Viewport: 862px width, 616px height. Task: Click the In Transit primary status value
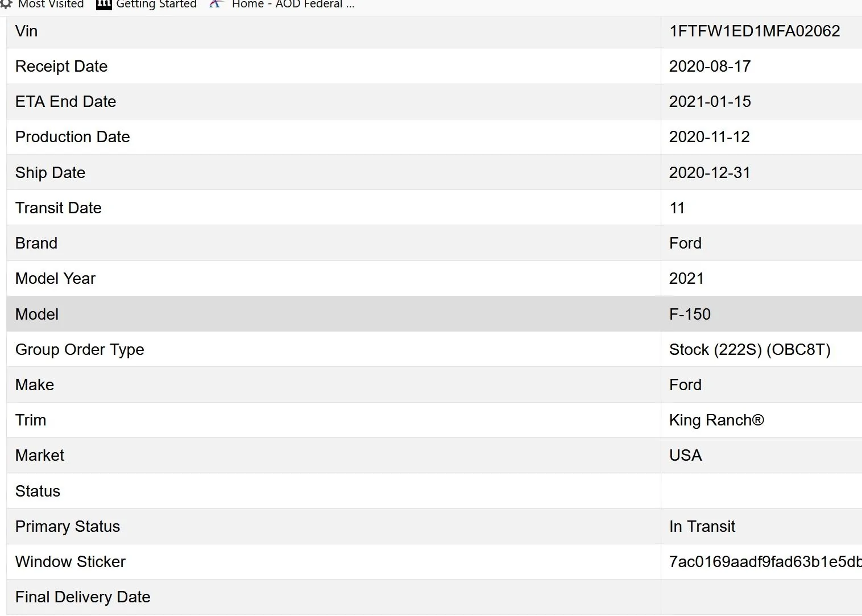[702, 527]
